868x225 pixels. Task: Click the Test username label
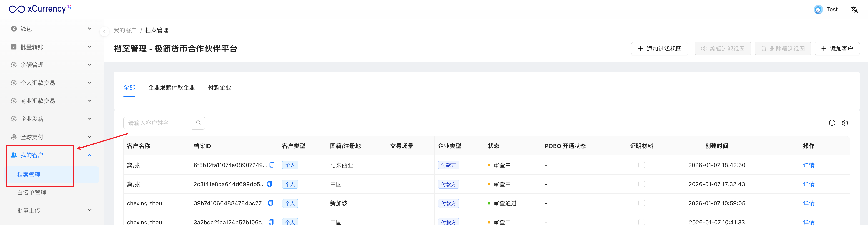tap(832, 9)
